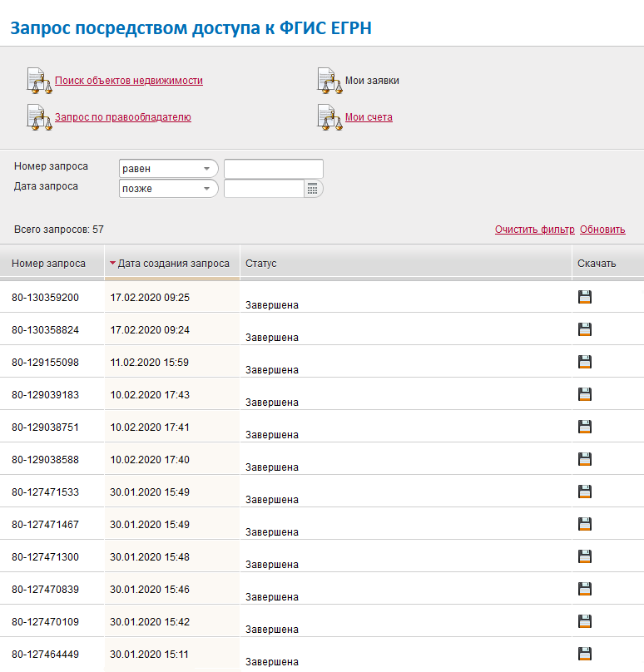Download results for request 80-129155098
This screenshot has width=644, height=672.
[585, 362]
